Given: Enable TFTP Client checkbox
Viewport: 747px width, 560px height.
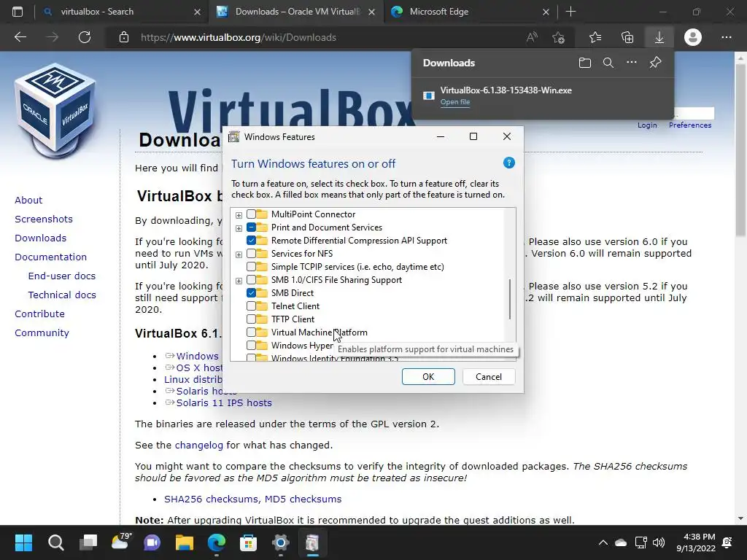Looking at the screenshot, I should tap(251, 319).
